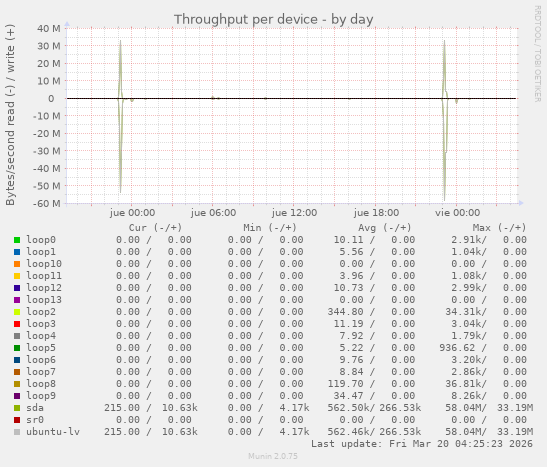The width and height of the screenshot is (547, 467).
Task: Click the loop5 dark green legend swatch
Action: point(17,348)
